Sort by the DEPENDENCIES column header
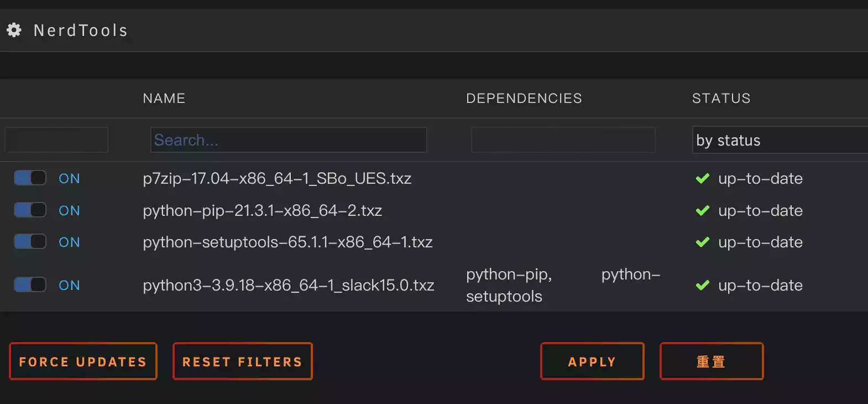Screen dimensions: 868x404 pyautogui.click(x=524, y=99)
